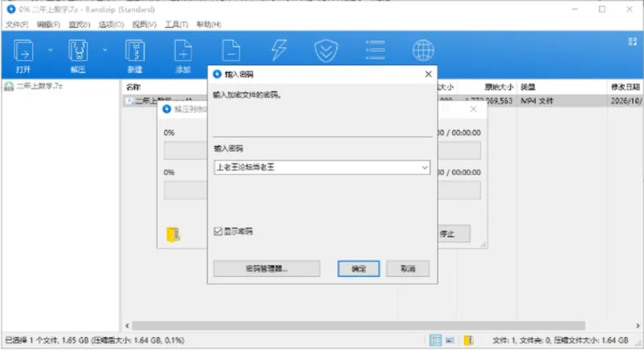The image size is (644, 350).
Task: Click the scroll-right arrow of file list
Action: click(638, 326)
